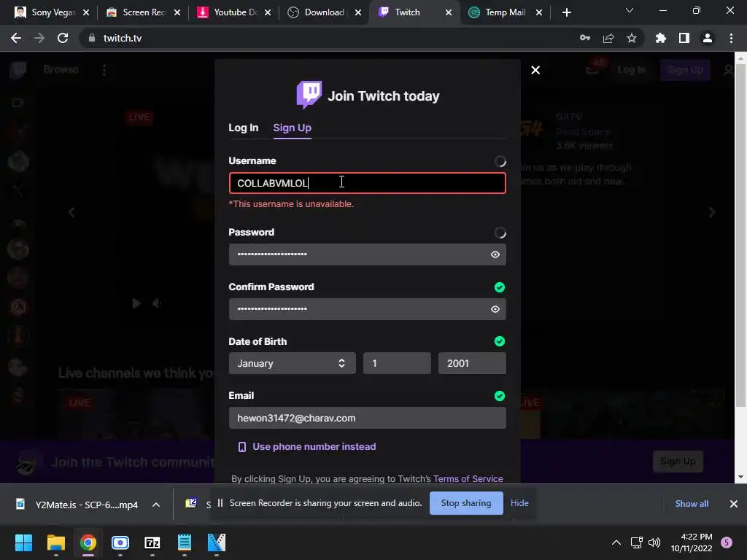The image size is (747, 560).
Task: Switch to the Log In tab
Action: click(244, 128)
